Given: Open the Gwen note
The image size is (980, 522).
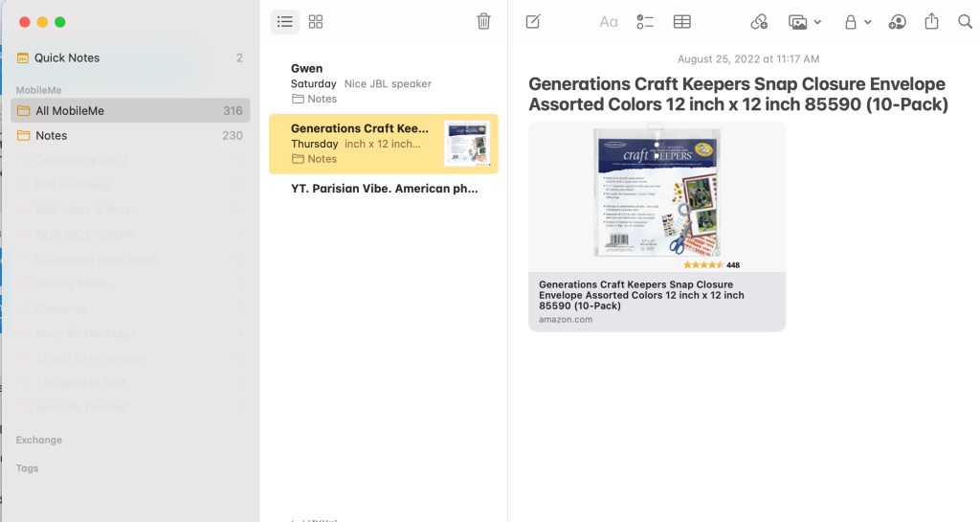Looking at the screenshot, I should [383, 83].
